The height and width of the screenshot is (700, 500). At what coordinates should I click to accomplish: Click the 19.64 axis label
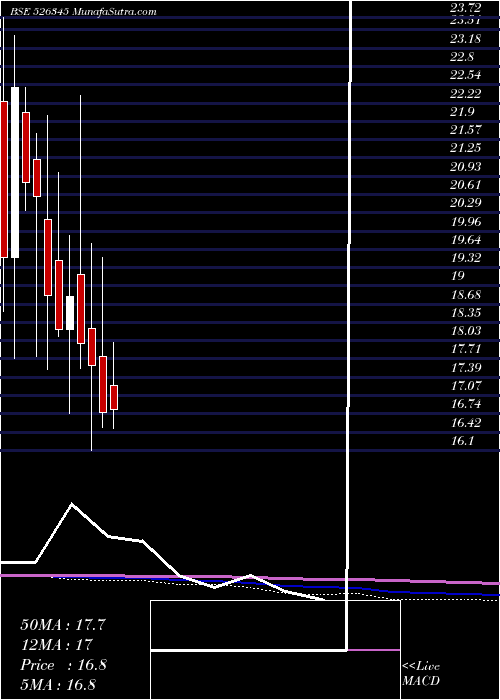click(x=466, y=240)
